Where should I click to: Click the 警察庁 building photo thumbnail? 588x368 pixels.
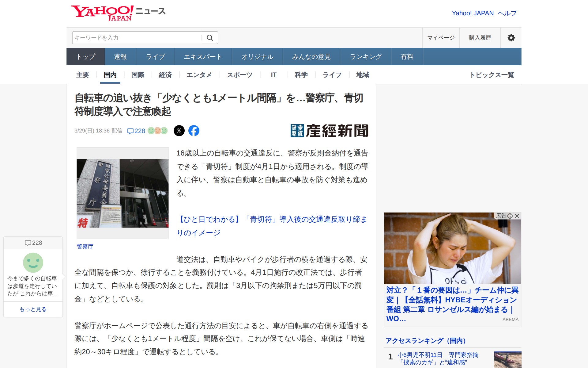pos(122,193)
